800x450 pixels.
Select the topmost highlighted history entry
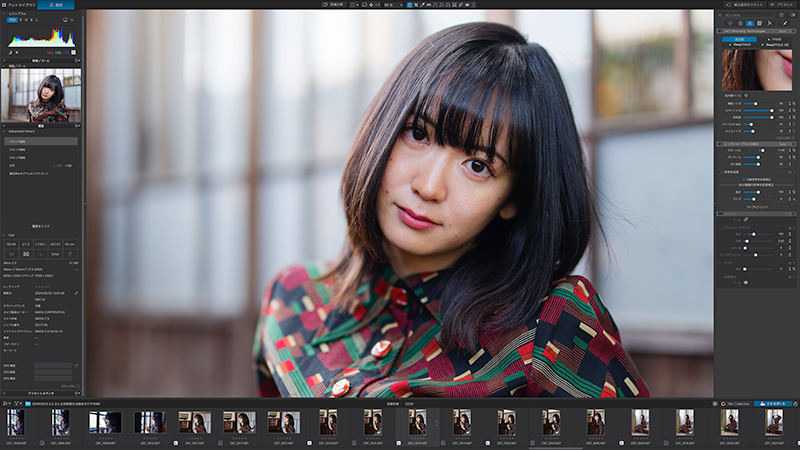(41, 141)
